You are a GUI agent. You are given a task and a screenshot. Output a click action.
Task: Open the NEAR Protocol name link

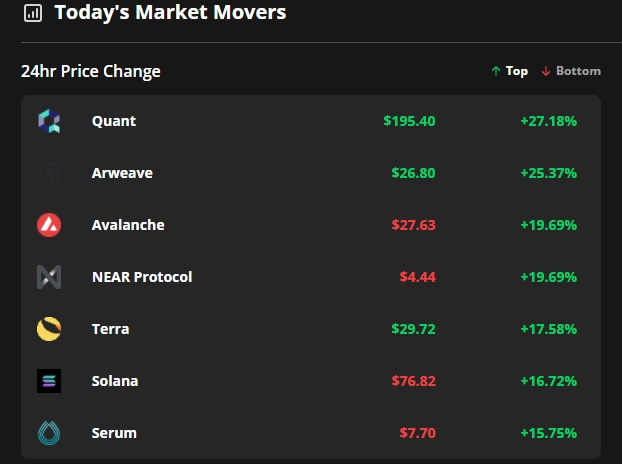[141, 277]
